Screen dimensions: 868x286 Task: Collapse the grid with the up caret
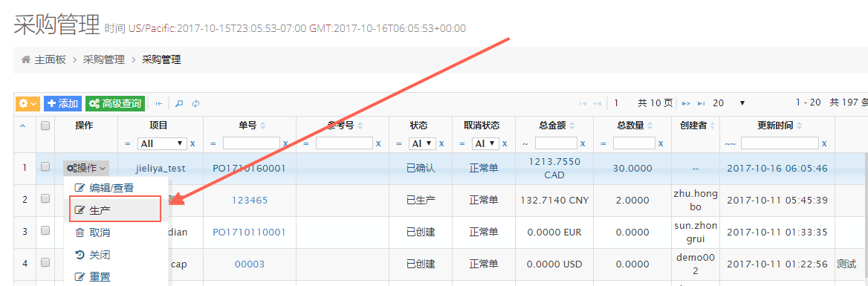23,126
